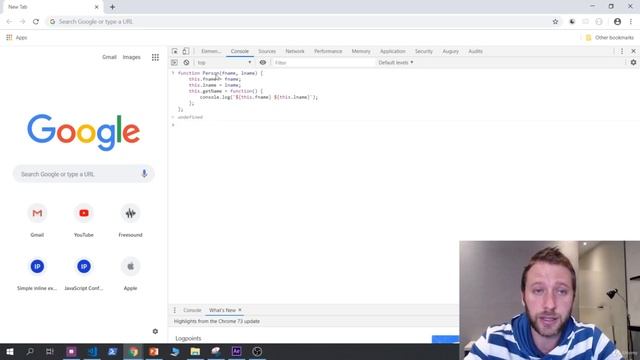Screen dimensions: 640x360
Task: Switch to the Console tab
Action: tap(240, 51)
